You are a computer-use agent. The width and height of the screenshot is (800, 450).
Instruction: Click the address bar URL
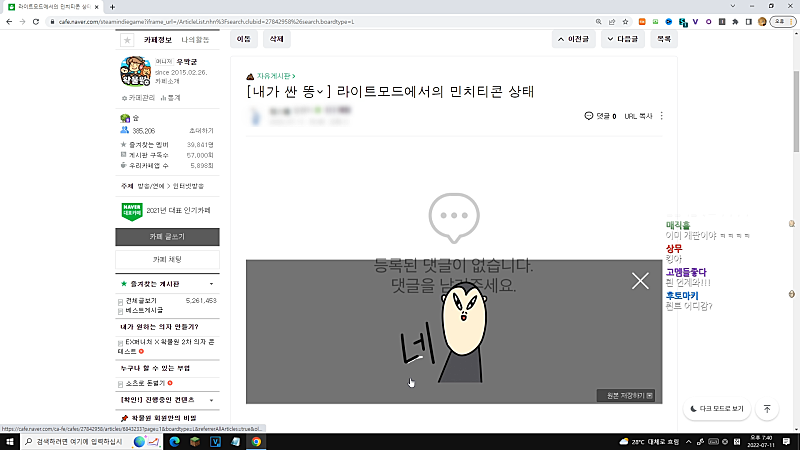(x=206, y=22)
